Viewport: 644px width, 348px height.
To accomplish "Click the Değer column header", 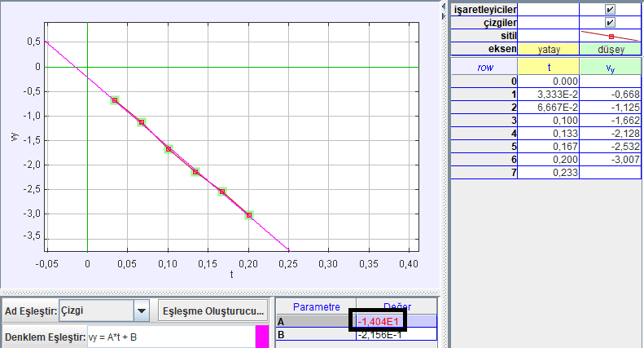I will coord(396,307).
